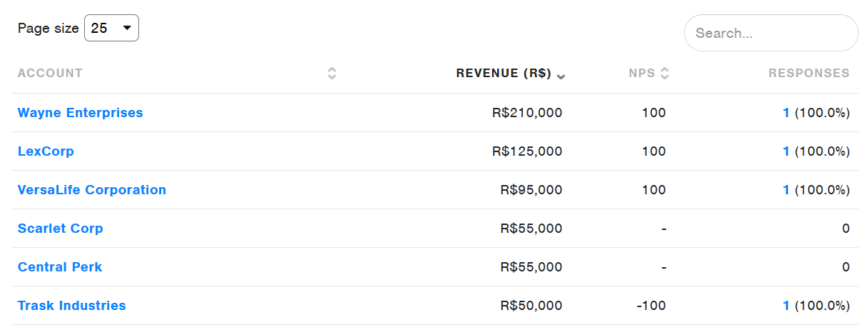Click the REVENUE (R$) column header
Screen dimensions: 868x330
pos(504,73)
